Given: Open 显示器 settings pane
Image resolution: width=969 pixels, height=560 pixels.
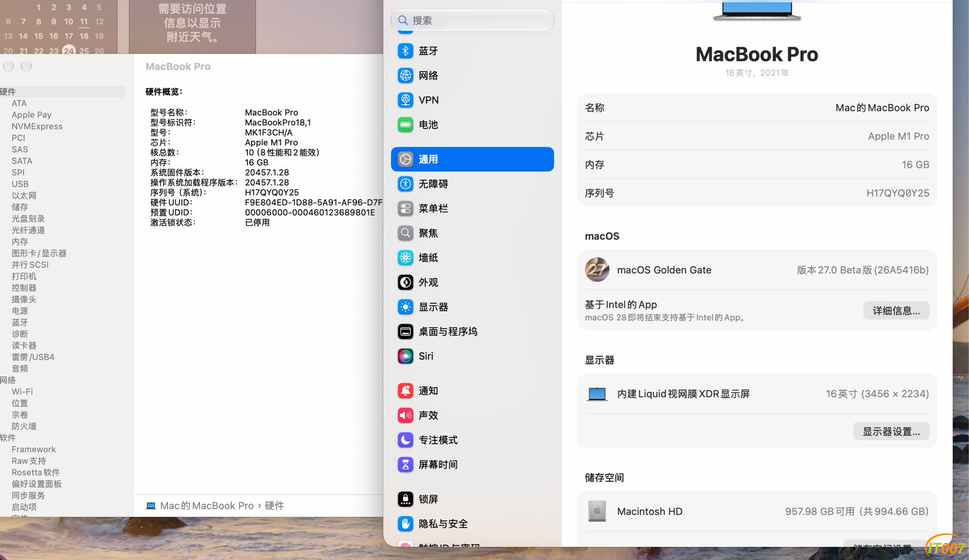Looking at the screenshot, I should (x=472, y=307).
